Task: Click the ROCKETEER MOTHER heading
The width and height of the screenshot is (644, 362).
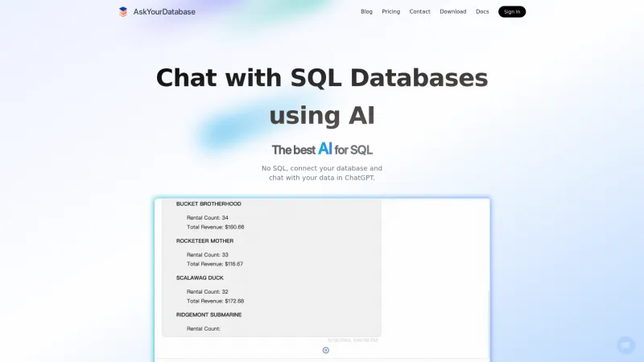Action: 204,241
